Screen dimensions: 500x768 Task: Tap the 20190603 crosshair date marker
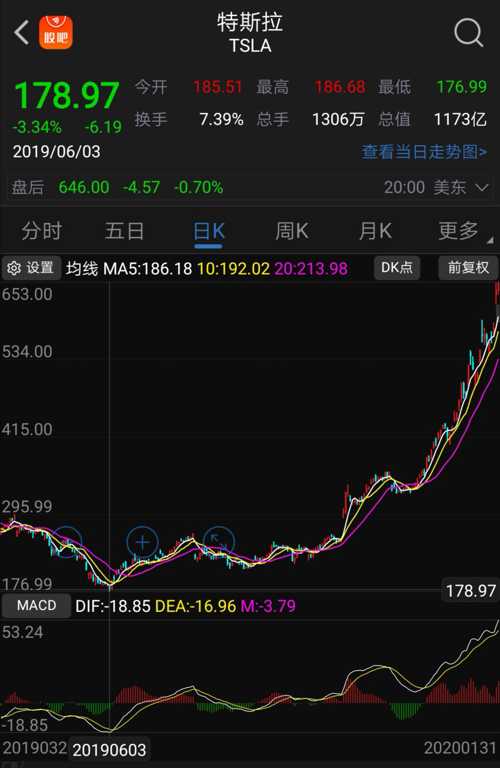[109, 749]
